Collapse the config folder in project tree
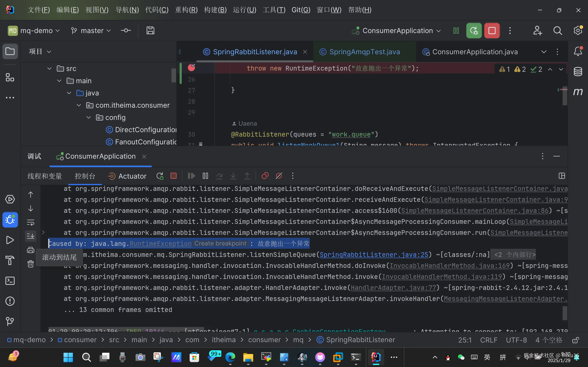The height and width of the screenshot is (367, 588). coord(88,117)
